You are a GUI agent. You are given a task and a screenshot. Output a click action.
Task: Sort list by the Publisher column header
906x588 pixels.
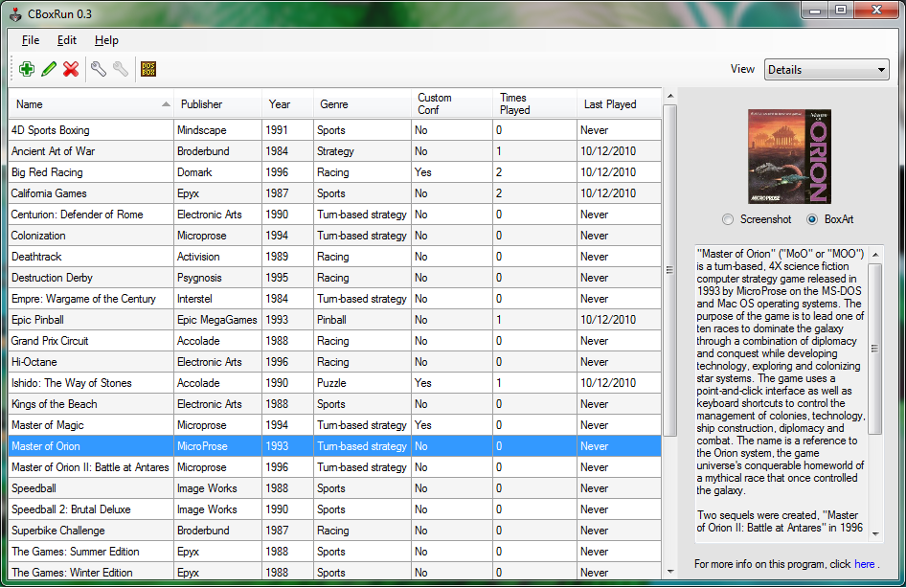click(201, 104)
